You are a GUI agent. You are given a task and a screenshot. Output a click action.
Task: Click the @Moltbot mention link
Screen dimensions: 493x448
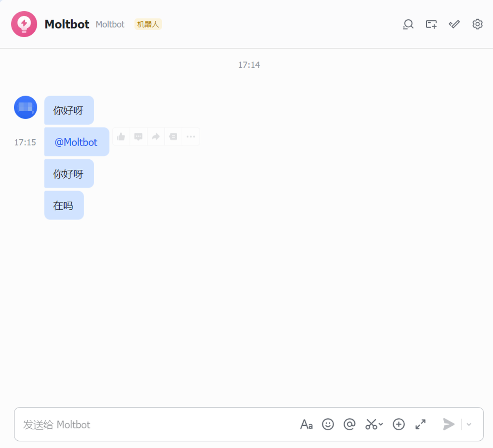76,142
